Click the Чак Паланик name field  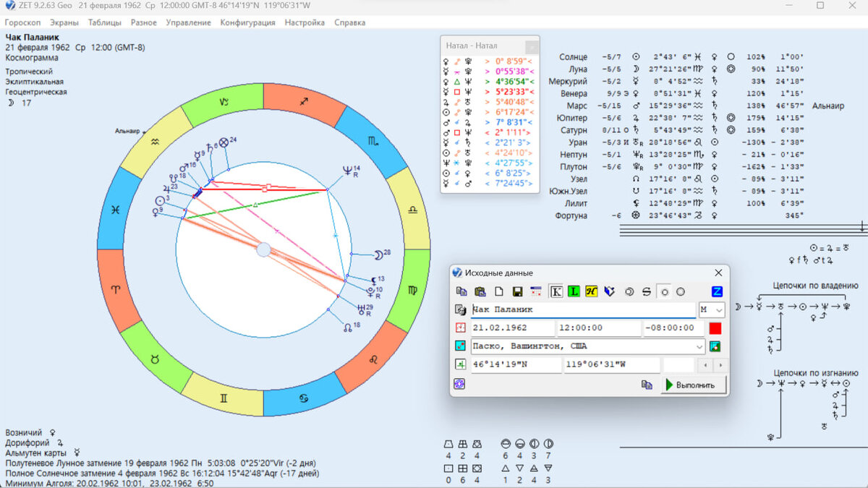coord(583,309)
